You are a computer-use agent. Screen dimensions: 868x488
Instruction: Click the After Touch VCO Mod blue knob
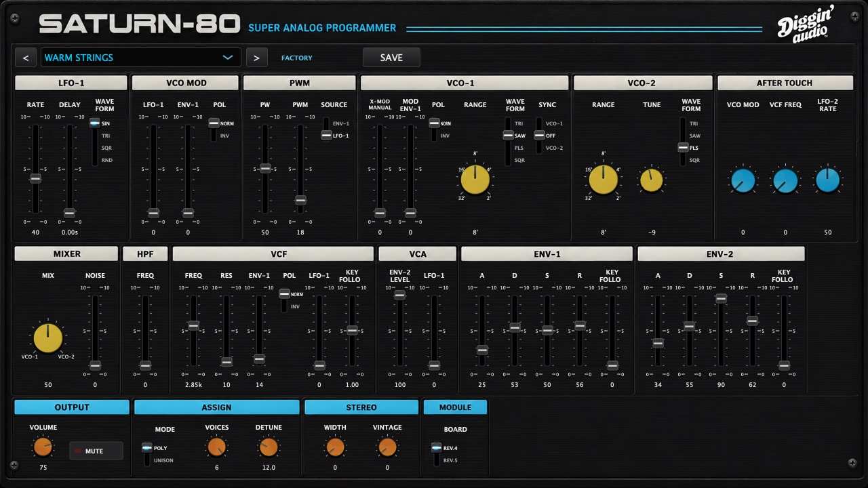pyautogui.click(x=743, y=181)
